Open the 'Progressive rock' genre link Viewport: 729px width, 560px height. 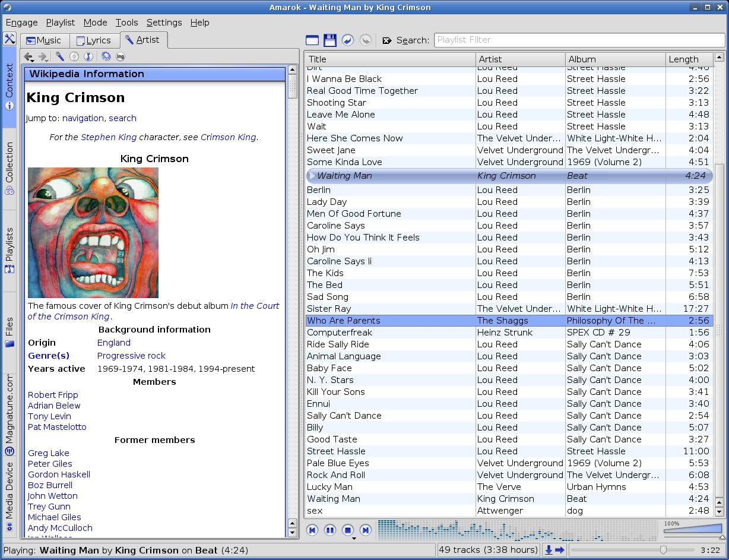131,356
